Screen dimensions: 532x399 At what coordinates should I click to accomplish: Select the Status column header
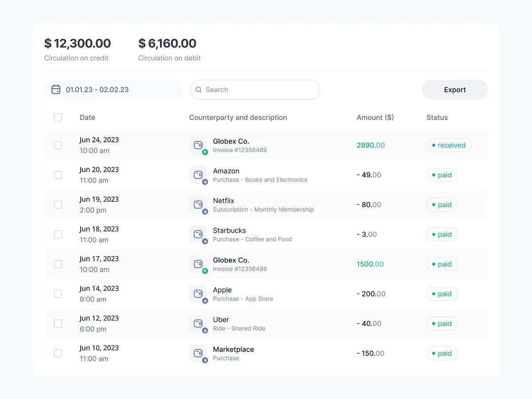pos(437,117)
